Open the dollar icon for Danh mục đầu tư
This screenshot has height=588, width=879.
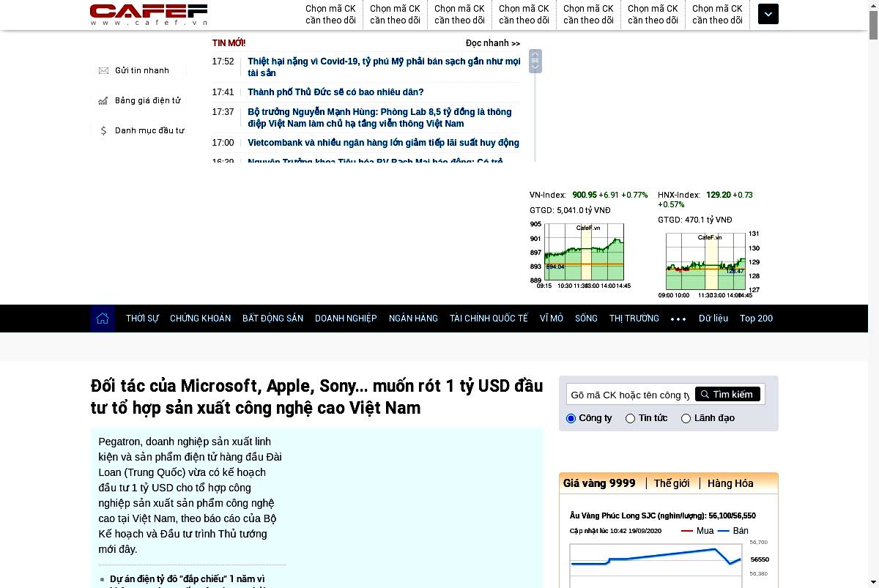(x=103, y=130)
